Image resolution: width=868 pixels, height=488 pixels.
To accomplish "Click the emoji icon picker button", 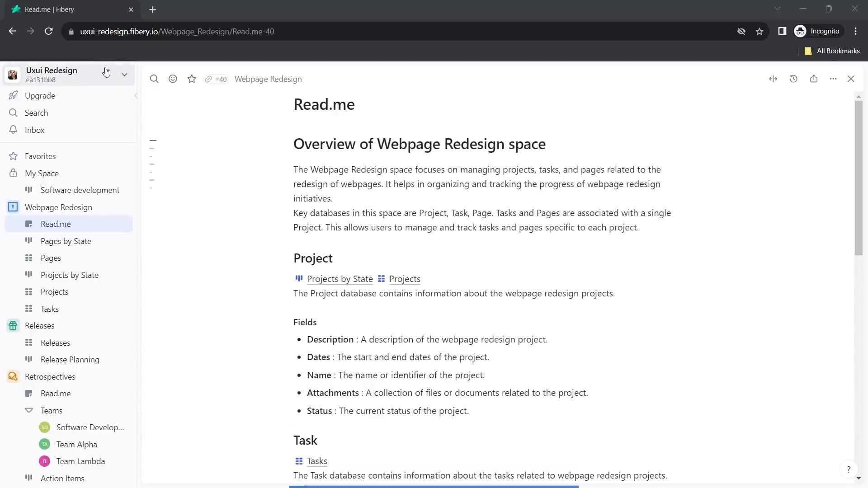I will click(x=173, y=79).
